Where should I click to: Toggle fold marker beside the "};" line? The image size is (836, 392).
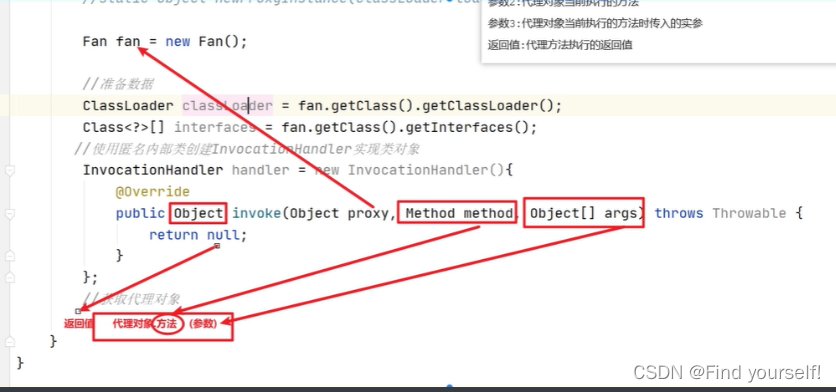pos(10,277)
